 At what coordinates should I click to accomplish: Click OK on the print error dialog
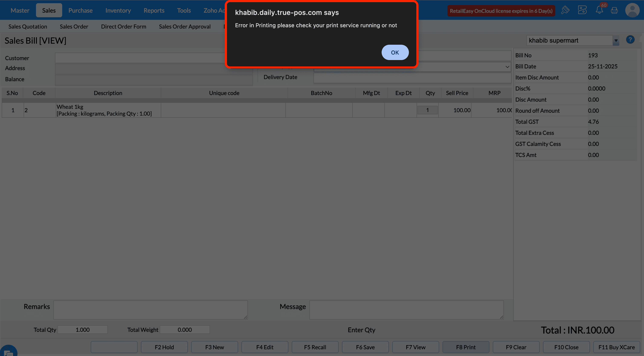point(395,53)
